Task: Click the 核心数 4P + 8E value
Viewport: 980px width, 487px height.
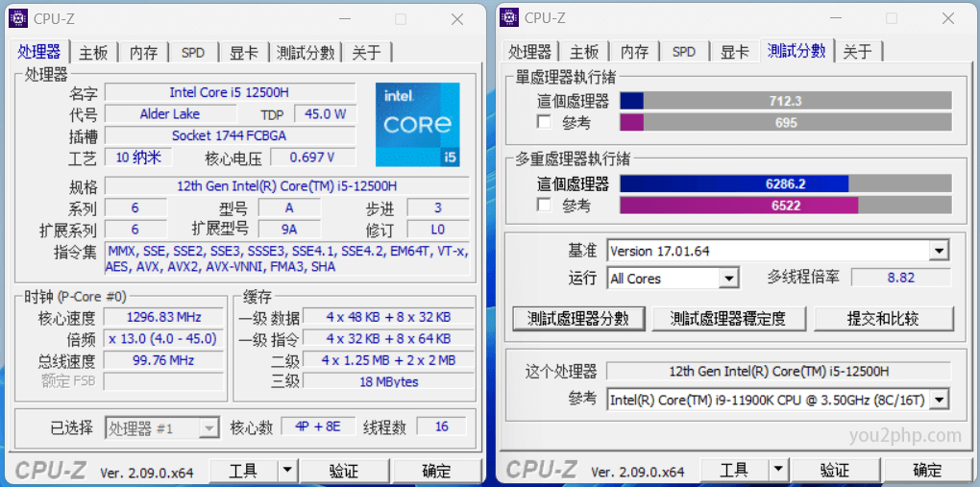Action: pos(317,427)
